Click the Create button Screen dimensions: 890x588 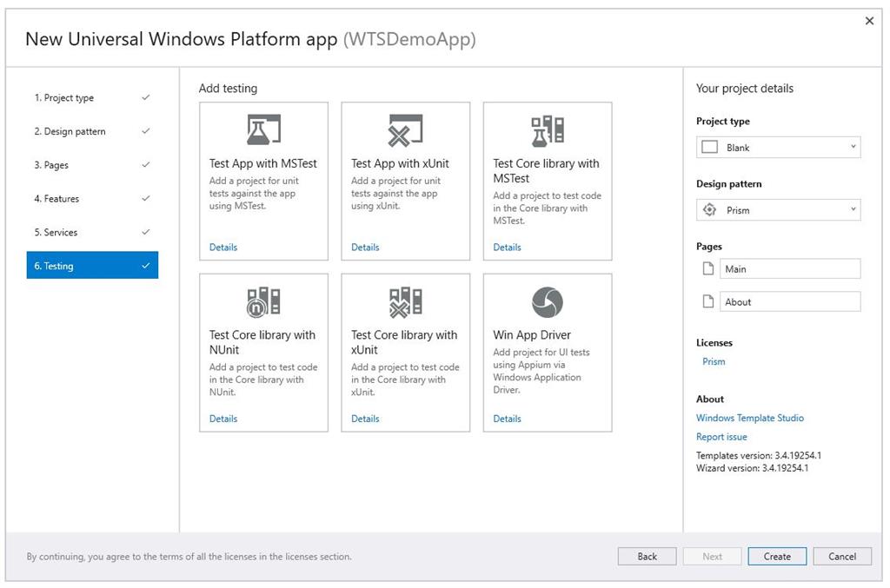(x=776, y=556)
